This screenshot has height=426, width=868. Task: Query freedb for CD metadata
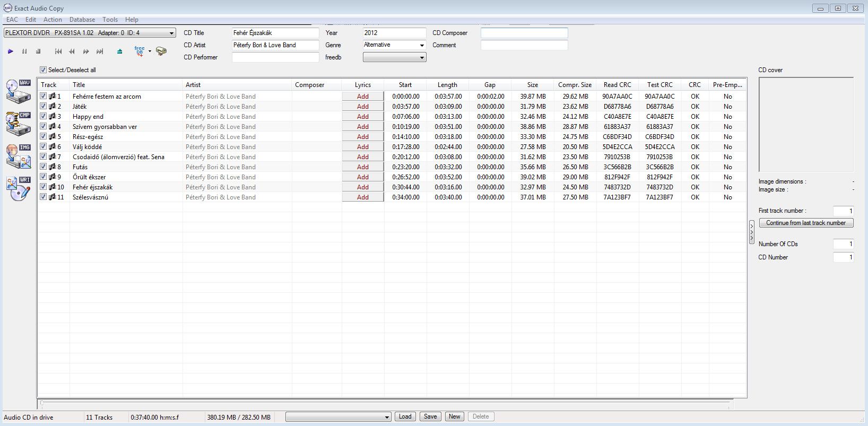[140, 51]
